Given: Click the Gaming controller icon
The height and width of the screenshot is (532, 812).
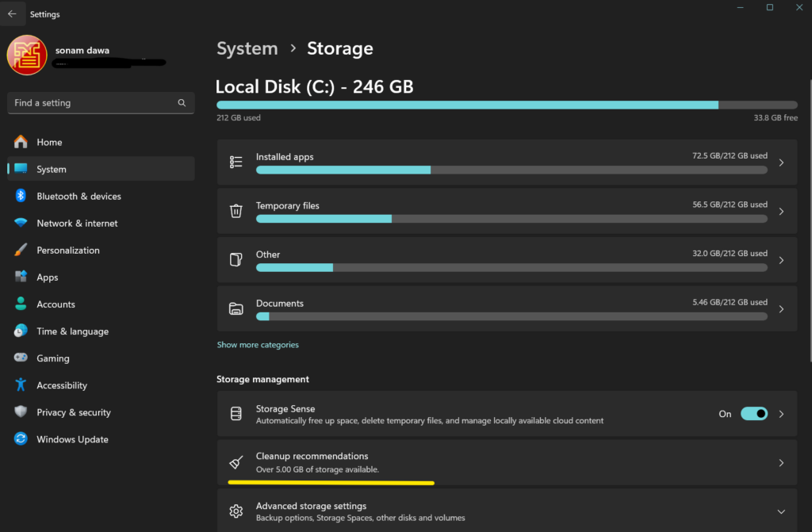Looking at the screenshot, I should tap(21, 358).
